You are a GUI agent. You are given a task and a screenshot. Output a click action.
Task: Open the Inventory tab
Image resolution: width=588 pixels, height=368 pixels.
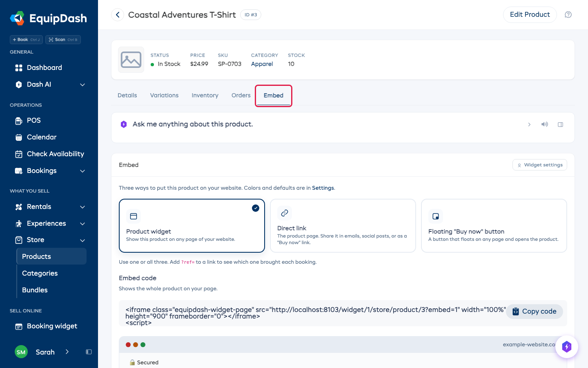click(205, 95)
